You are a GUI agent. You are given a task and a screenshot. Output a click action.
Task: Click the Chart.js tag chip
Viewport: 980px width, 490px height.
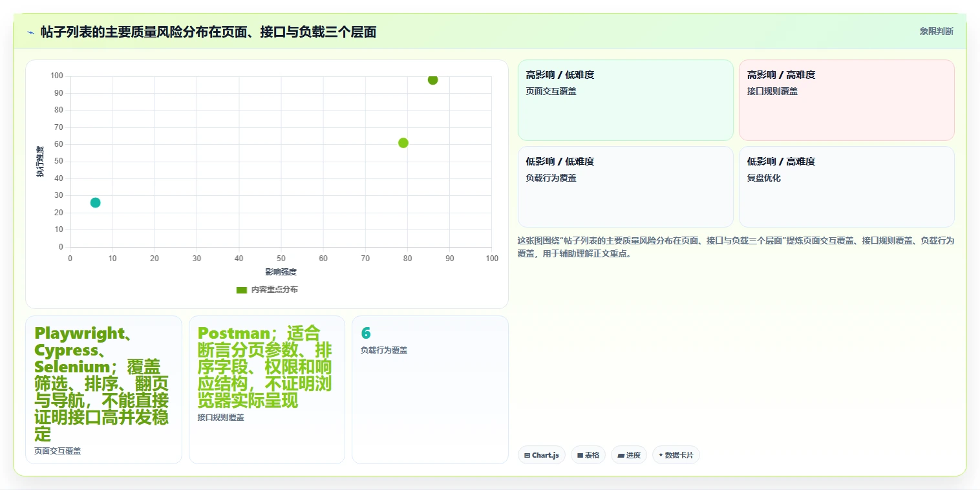542,455
